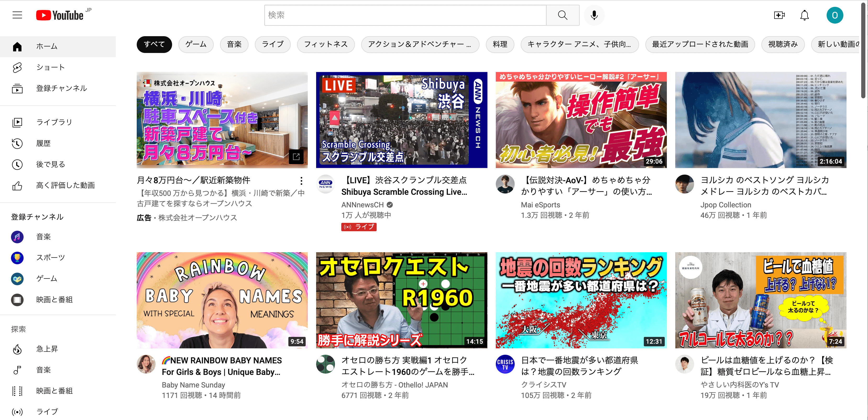The image size is (868, 420).
Task: Select the フィットネス filter chip
Action: [x=326, y=44]
